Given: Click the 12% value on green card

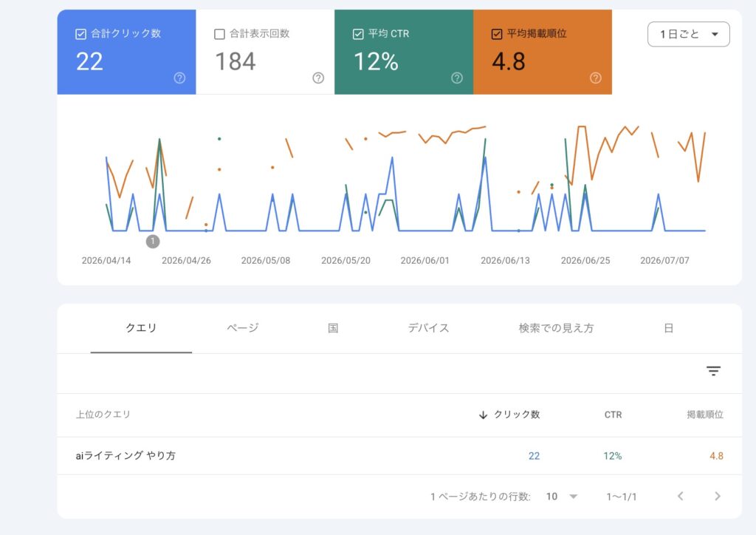Looking at the screenshot, I should pos(376,62).
